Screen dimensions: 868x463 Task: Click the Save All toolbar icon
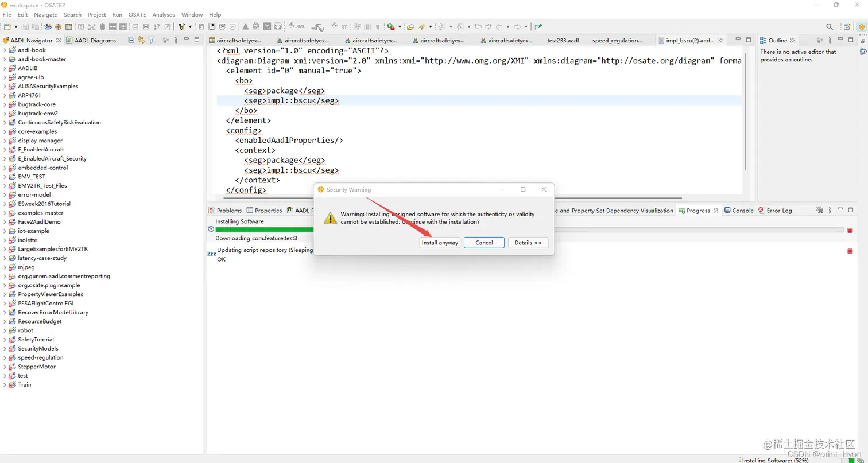[35, 26]
